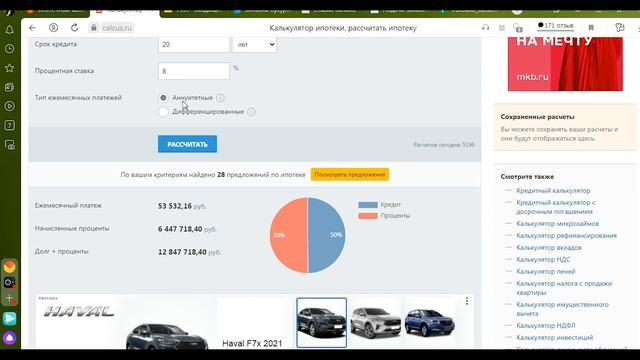Bookmark this page with the flag icon

pyautogui.click(x=591, y=28)
